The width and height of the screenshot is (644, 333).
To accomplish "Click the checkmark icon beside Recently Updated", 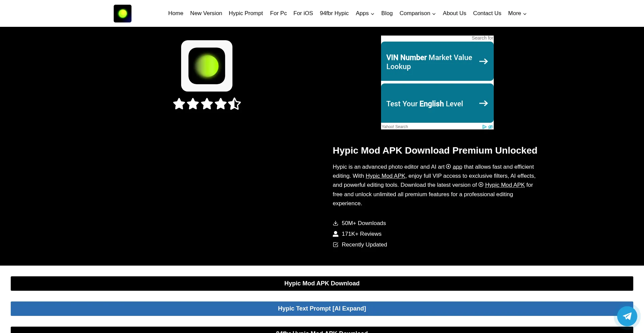I will (335, 245).
